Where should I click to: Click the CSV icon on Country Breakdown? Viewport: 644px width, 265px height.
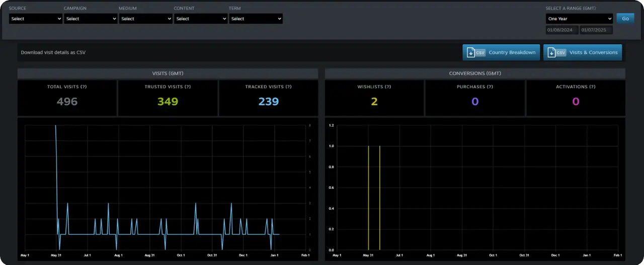tap(475, 52)
